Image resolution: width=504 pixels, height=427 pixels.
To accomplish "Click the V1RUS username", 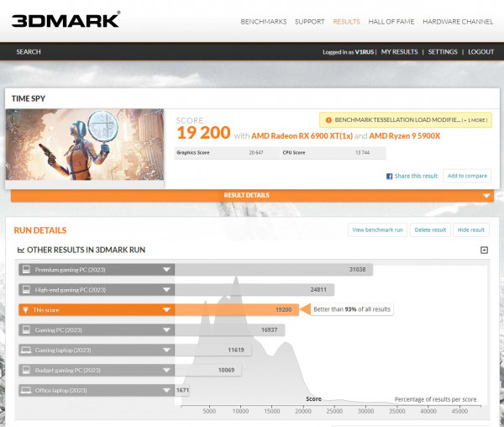I will tap(365, 52).
